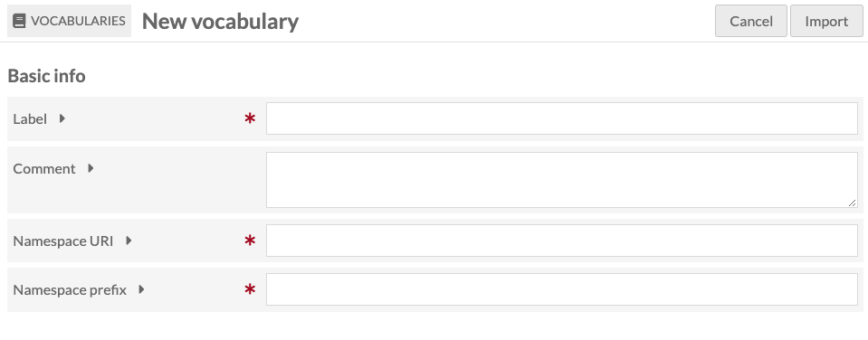Click the New vocabulary page title
This screenshot has width=868, height=340.
[x=220, y=21]
